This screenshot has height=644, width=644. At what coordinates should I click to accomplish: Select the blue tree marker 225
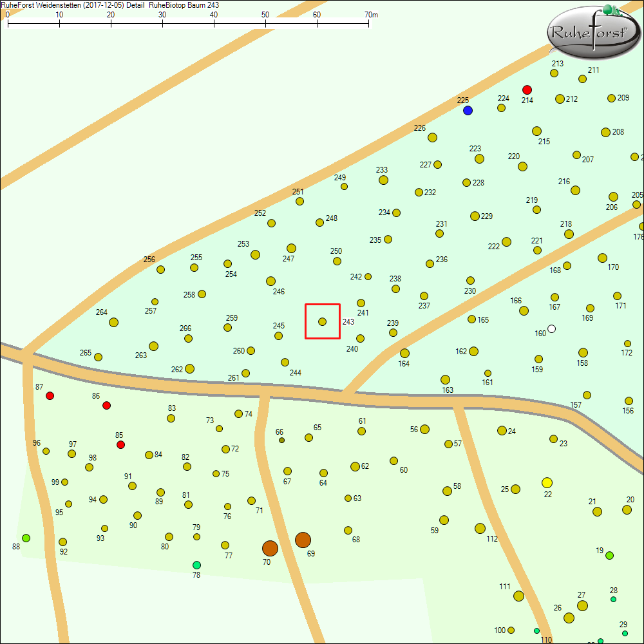[468, 110]
